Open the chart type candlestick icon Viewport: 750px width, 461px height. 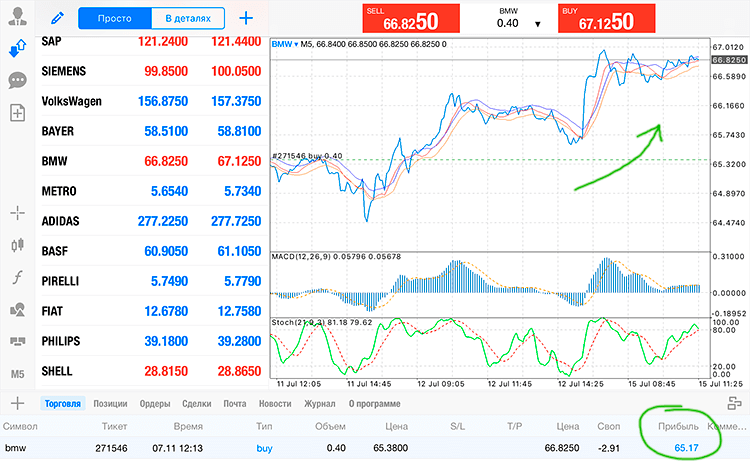(x=18, y=245)
